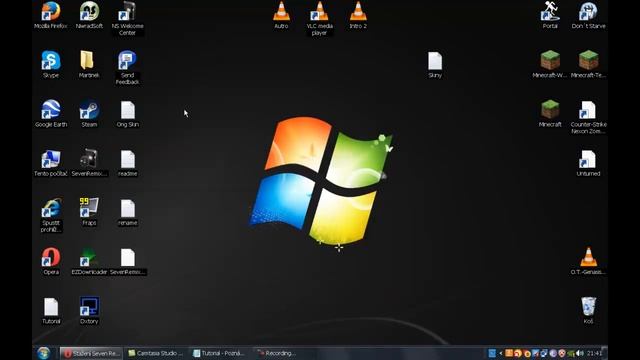
Task: Select the Minecraft-W... desktop icon
Action: [x=550, y=64]
